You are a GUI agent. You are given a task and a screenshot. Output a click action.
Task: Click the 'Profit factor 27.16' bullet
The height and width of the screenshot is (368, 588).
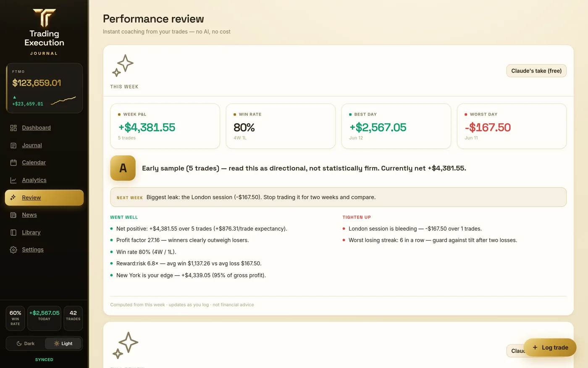[x=182, y=240]
